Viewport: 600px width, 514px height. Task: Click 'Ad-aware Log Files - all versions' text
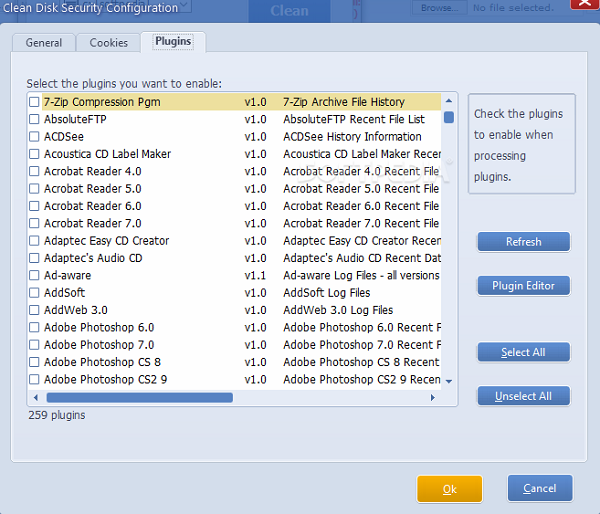pos(361,275)
